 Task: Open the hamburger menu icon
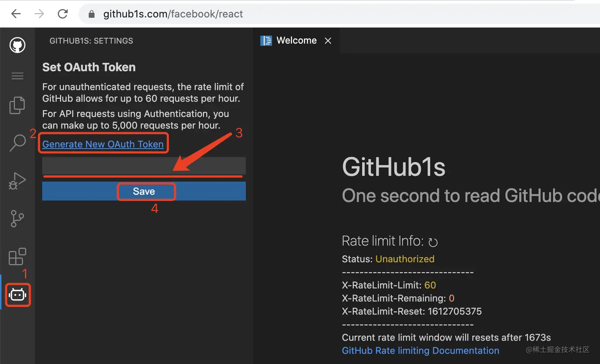tap(17, 76)
